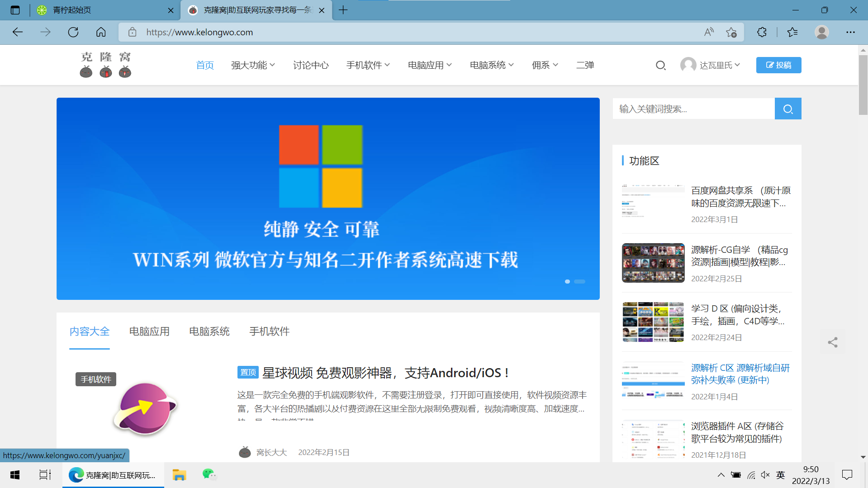
Task: Select the 内容大全 tab
Action: [90, 332]
